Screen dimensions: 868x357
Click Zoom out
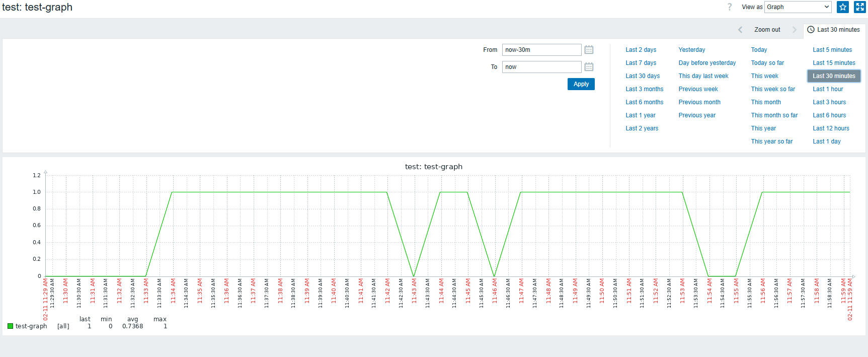coord(767,30)
